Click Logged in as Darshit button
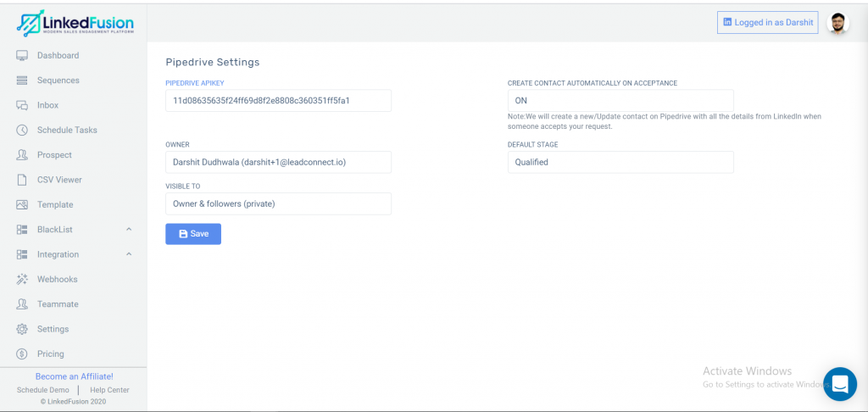The width and height of the screenshot is (868, 412). pyautogui.click(x=767, y=23)
